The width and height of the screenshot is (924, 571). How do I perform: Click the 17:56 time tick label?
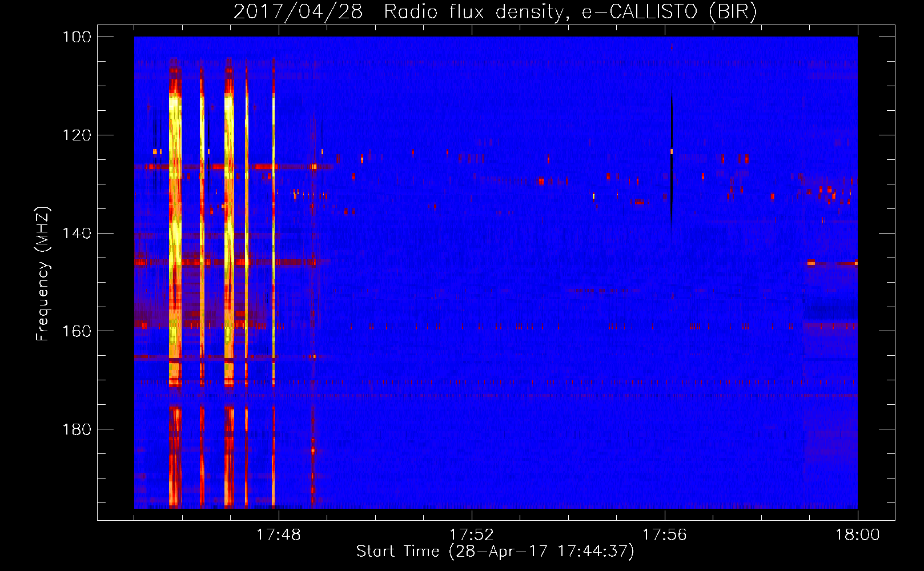pyautogui.click(x=665, y=535)
